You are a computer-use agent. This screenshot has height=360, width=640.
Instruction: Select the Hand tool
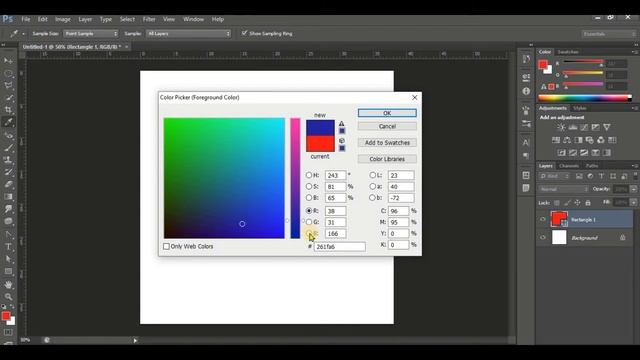click(x=8, y=284)
